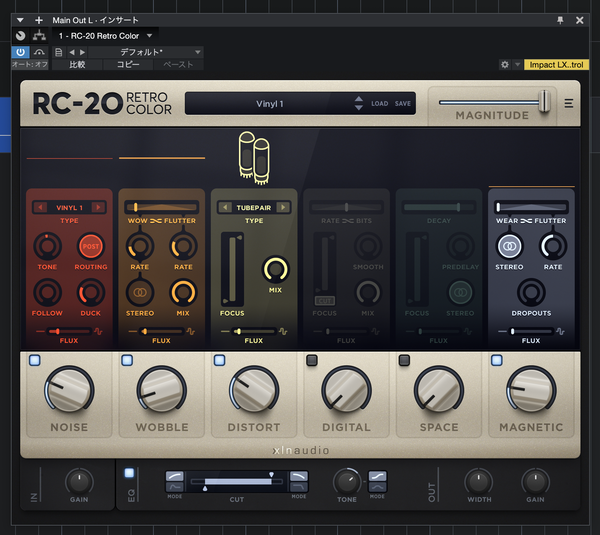Pin the plugin window

[560, 20]
